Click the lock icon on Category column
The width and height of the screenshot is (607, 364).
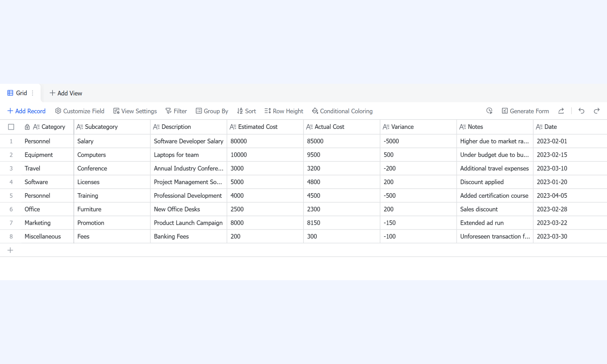[x=27, y=127]
